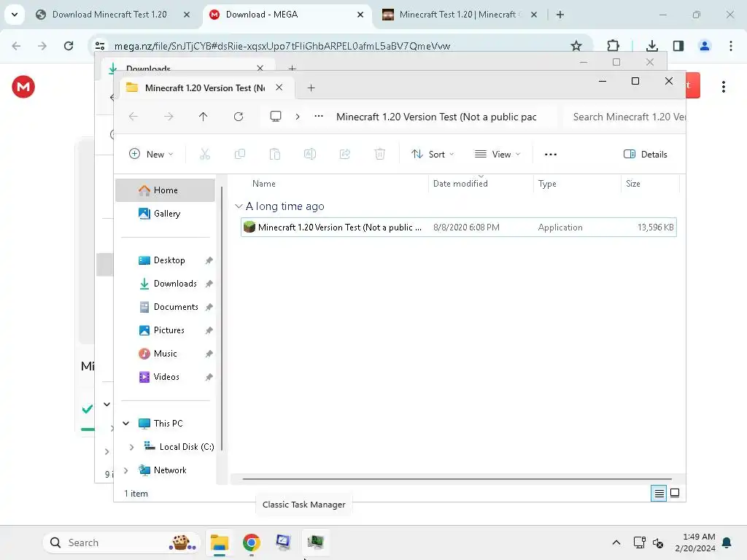Open the Sort dropdown menu
Viewport: 747px width, 560px height.
tap(433, 155)
